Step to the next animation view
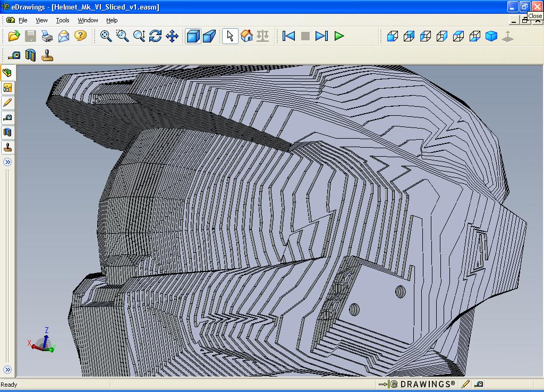The image size is (544, 392). [x=321, y=36]
